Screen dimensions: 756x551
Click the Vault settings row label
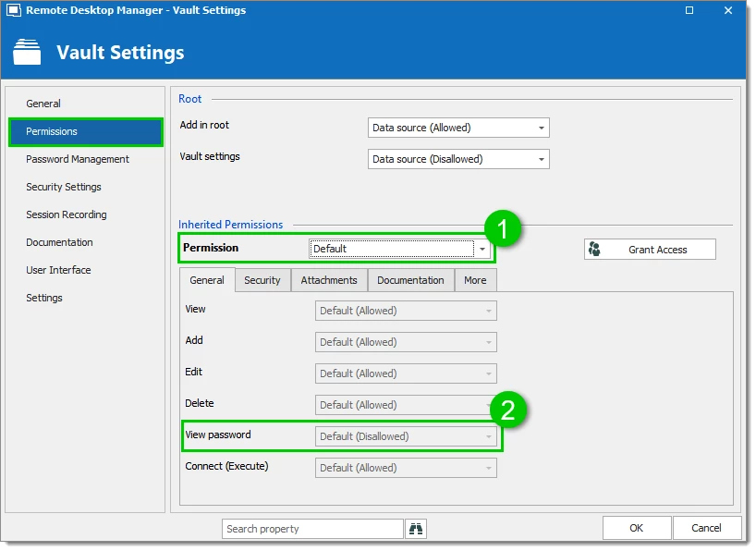tap(210, 156)
